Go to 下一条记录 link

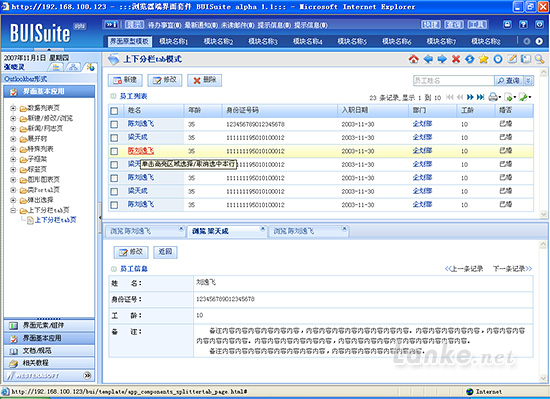(512, 269)
